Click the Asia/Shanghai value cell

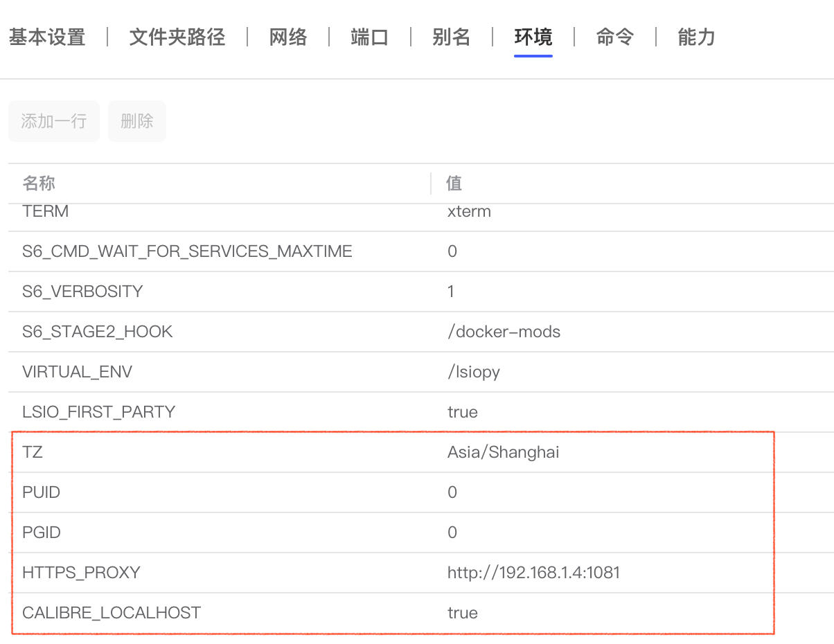click(503, 451)
